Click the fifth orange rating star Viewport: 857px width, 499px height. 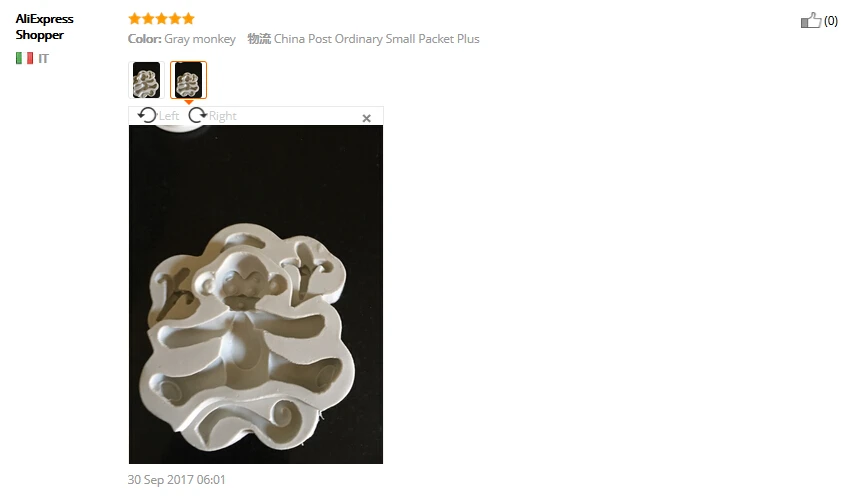pos(189,19)
